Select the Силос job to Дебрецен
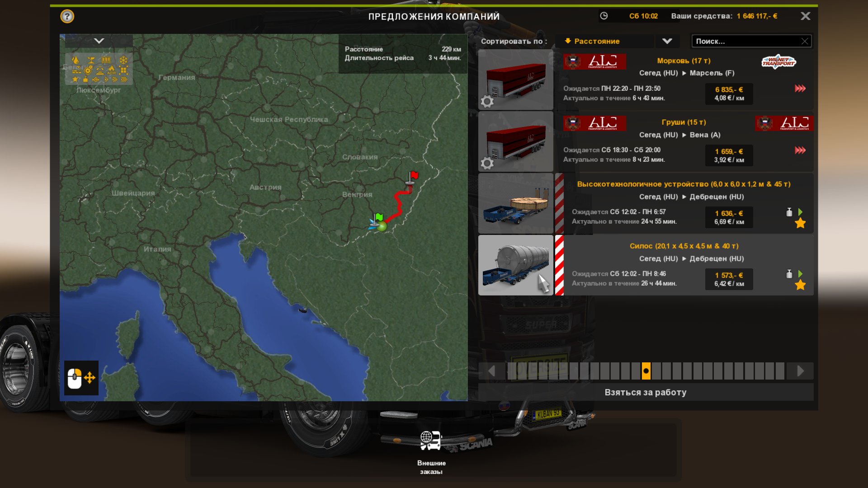 684,265
